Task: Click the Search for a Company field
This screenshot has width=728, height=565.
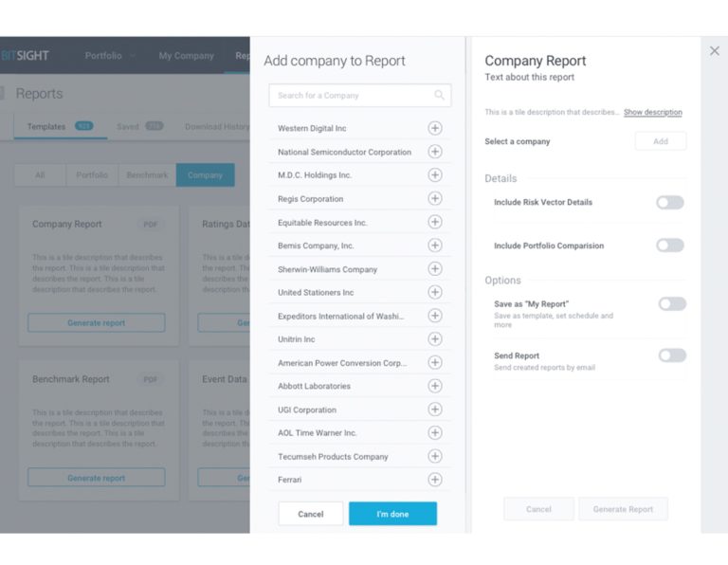Action: click(x=360, y=95)
